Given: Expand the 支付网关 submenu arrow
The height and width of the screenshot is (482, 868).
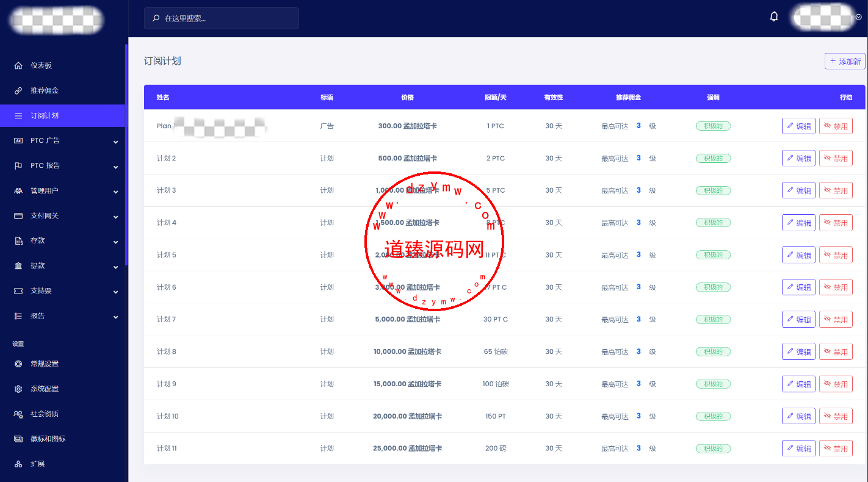Looking at the screenshot, I should (x=116, y=217).
